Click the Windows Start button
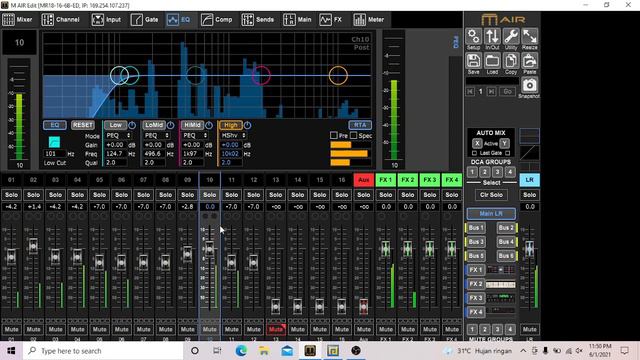 point(11,351)
